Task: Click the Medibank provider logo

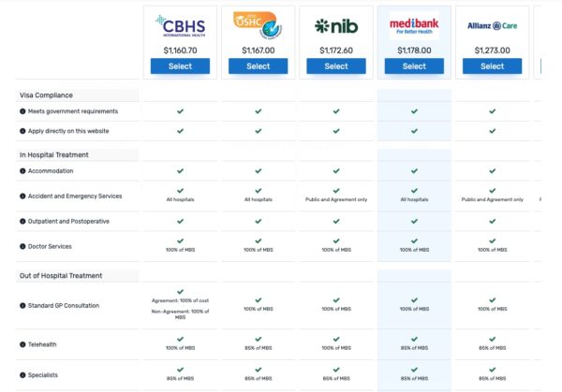Action: [414, 25]
